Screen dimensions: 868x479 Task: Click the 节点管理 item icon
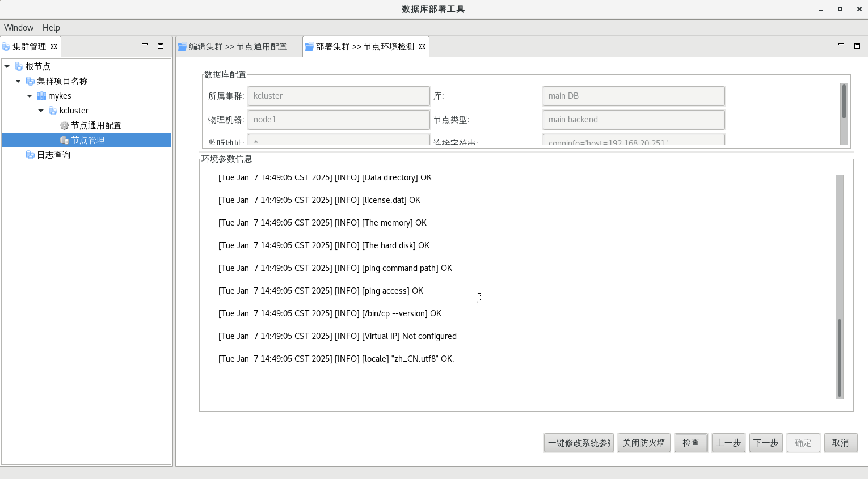pos(64,140)
